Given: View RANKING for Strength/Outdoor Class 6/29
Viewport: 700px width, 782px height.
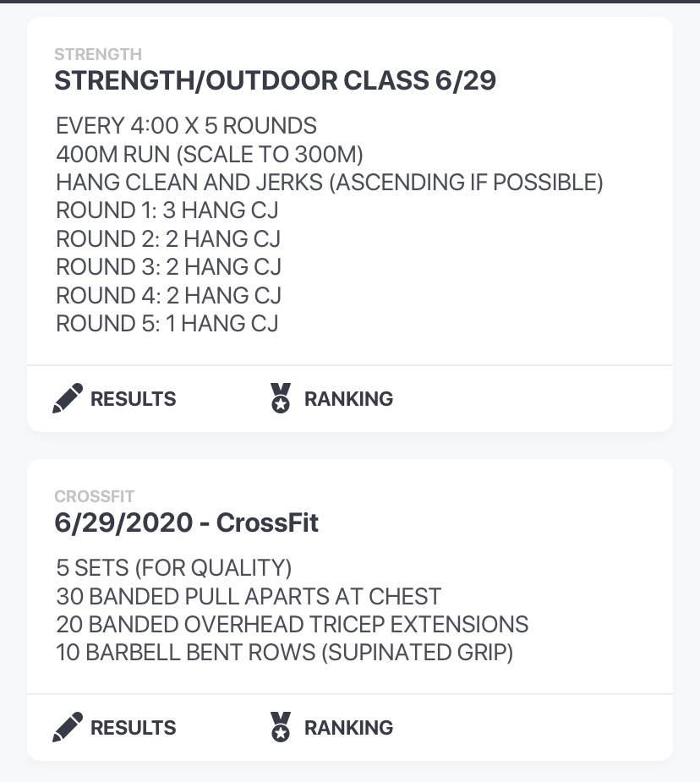Looking at the screenshot, I should pos(348,399).
